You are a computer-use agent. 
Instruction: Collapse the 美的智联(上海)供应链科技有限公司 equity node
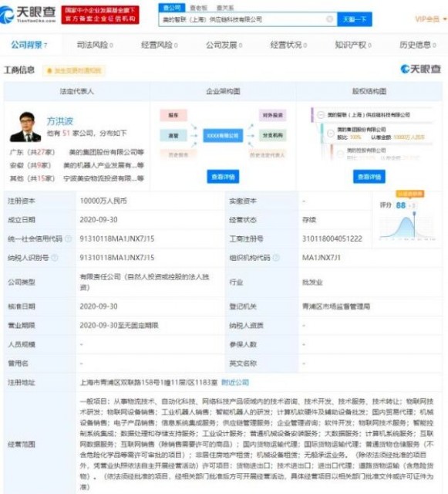coord(321,115)
